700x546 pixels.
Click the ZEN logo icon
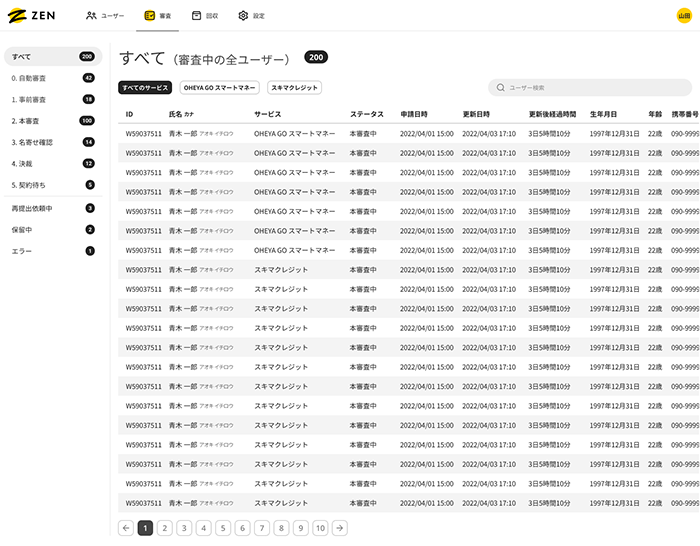click(x=17, y=16)
